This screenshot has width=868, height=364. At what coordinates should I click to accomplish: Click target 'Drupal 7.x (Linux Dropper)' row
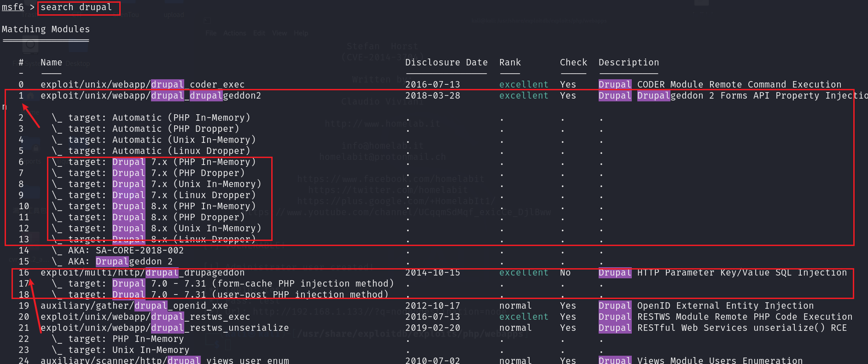(154, 195)
